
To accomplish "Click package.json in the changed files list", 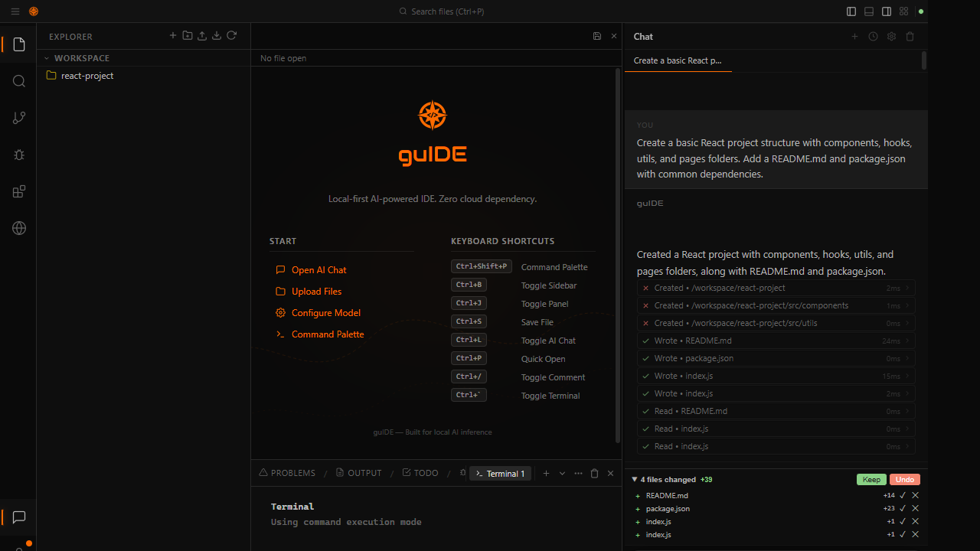I will pyautogui.click(x=668, y=509).
